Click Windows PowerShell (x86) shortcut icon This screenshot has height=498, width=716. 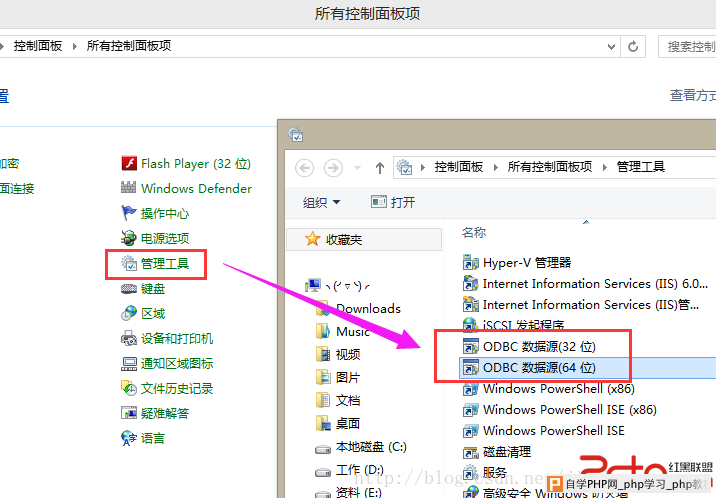click(470, 389)
